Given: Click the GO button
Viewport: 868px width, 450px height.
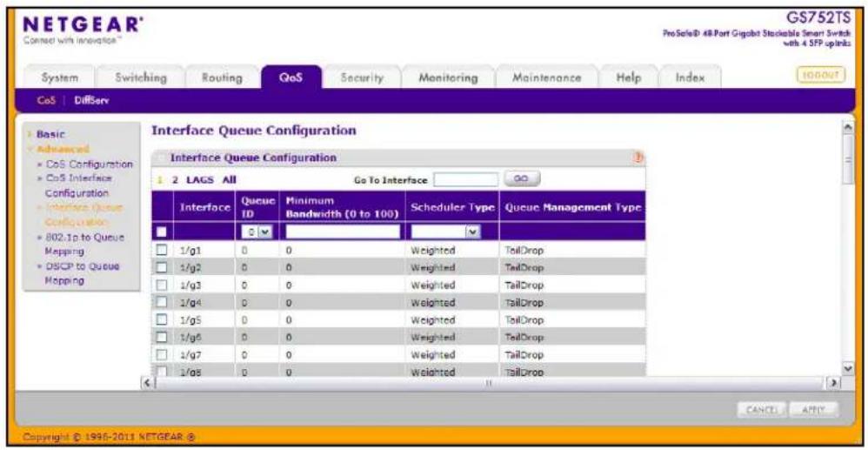Looking at the screenshot, I should [x=522, y=179].
